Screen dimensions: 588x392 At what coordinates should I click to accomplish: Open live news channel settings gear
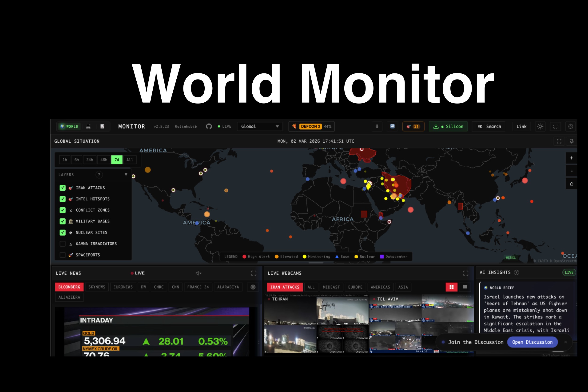tap(253, 287)
